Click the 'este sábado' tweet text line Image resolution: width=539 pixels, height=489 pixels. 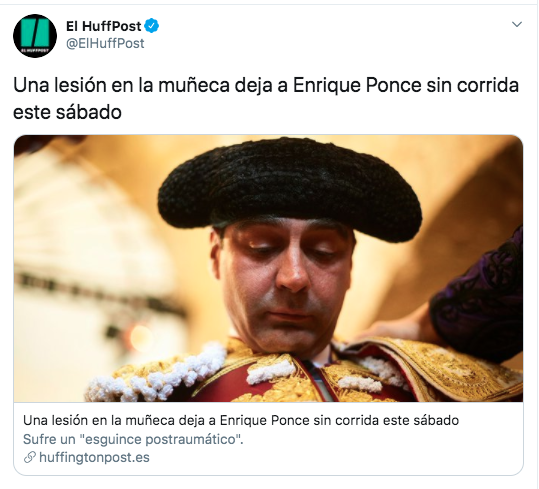pos(67,112)
